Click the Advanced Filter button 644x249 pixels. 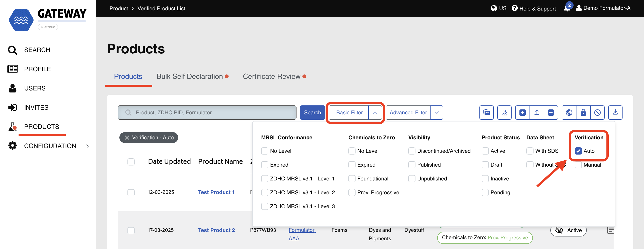(408, 113)
